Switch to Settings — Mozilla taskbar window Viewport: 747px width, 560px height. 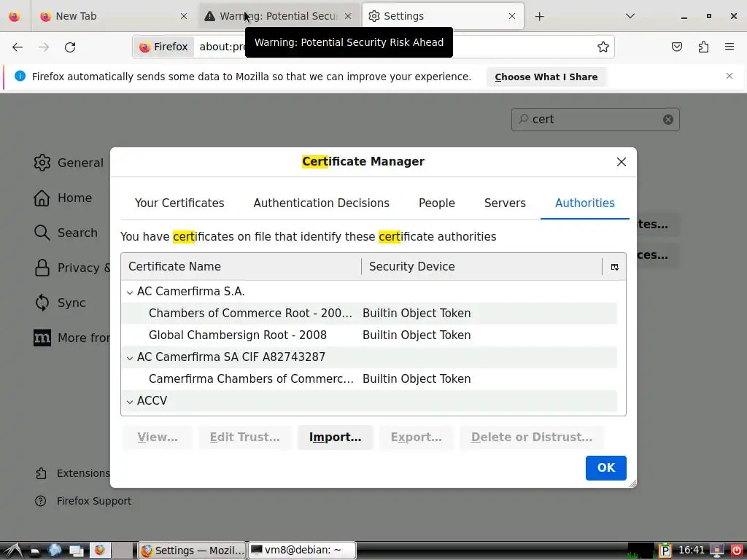click(x=193, y=551)
